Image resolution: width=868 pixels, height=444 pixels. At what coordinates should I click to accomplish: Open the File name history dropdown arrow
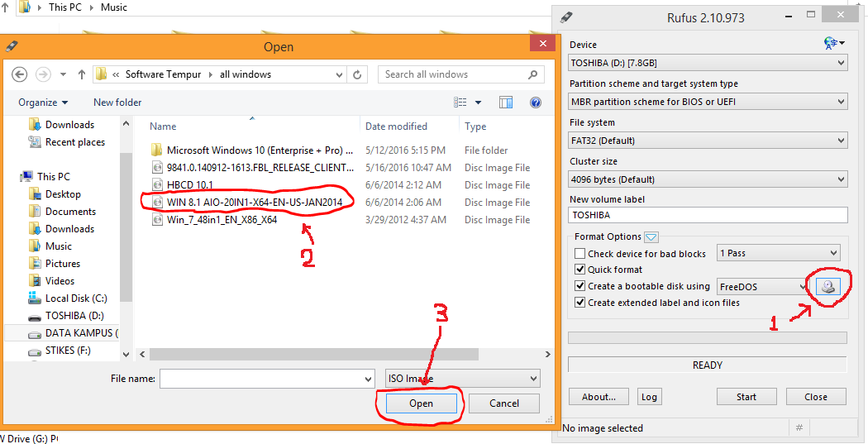pyautogui.click(x=368, y=380)
